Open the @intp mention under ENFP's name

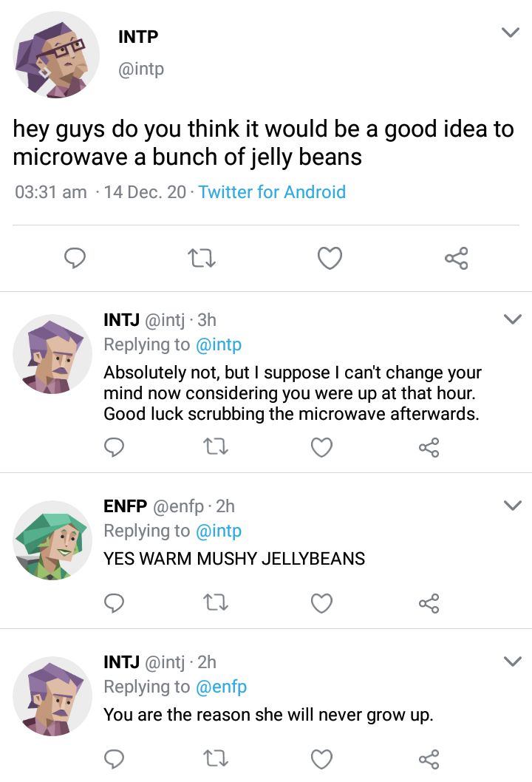pos(218,531)
